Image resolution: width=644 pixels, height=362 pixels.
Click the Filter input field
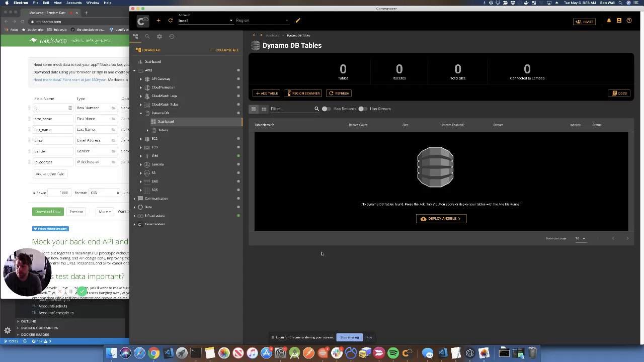(292, 109)
